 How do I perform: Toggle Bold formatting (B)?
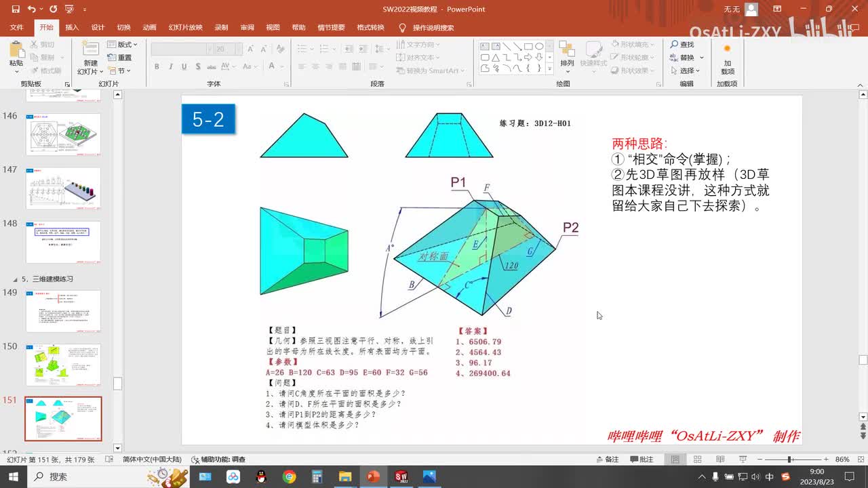click(157, 66)
